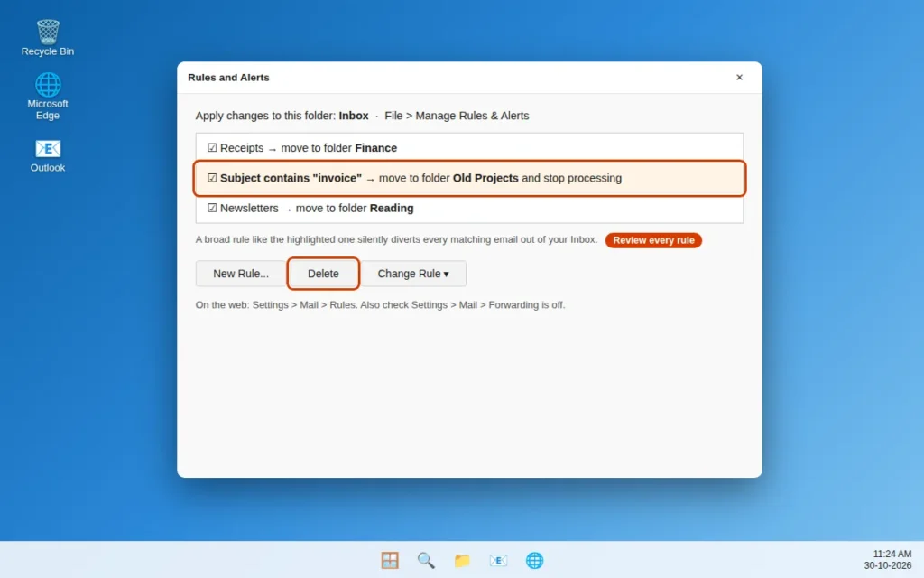Viewport: 924px width, 578px height.
Task: Launch Microsoft Edge from the desktop
Action: (48, 96)
